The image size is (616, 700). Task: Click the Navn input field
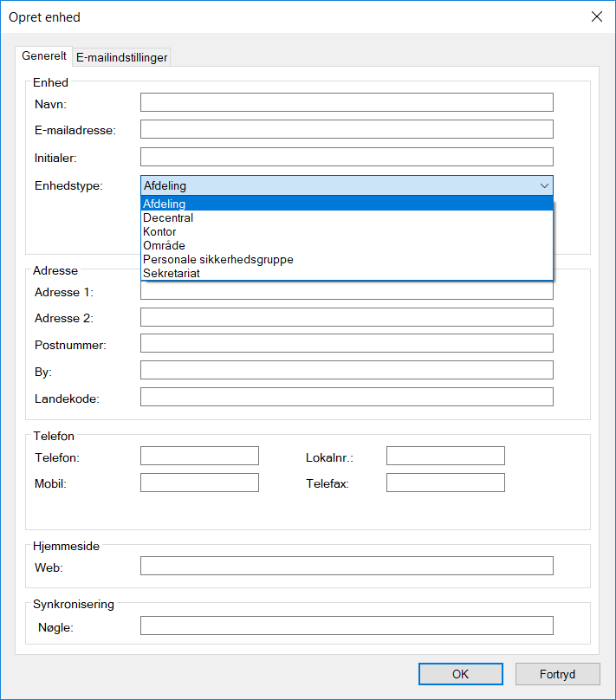coord(347,102)
